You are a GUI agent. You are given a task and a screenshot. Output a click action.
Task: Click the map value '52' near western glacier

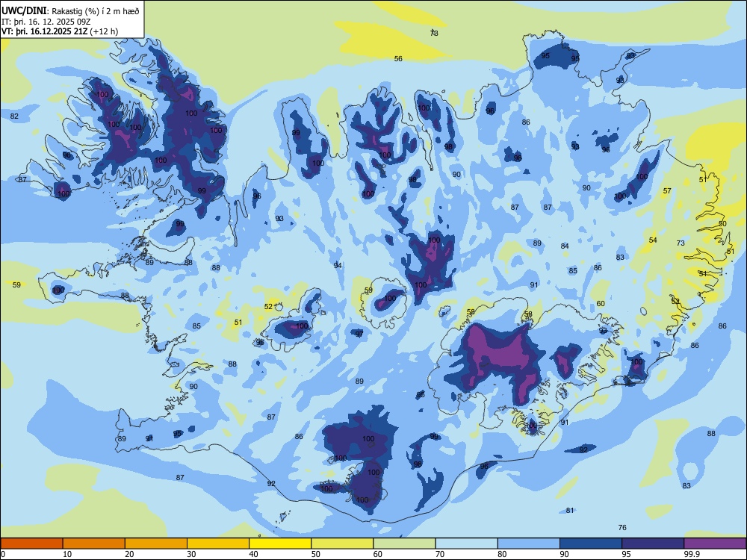268,307
